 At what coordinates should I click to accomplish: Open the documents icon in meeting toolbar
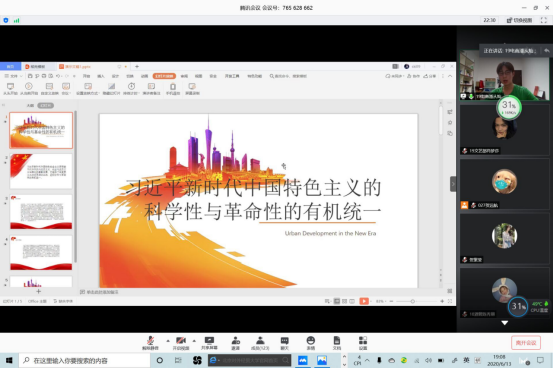coord(337,343)
